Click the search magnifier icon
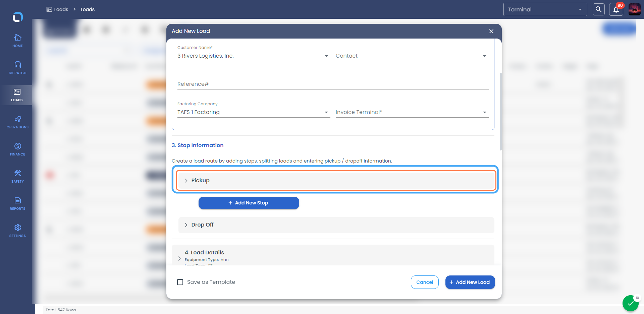Screen dimensions: 644x314 pos(598,9)
